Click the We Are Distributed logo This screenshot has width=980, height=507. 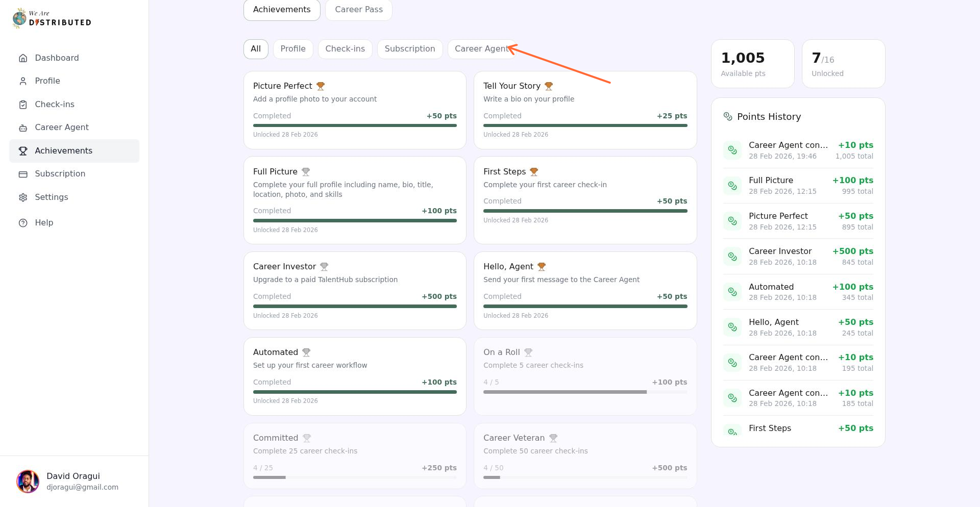(x=51, y=18)
